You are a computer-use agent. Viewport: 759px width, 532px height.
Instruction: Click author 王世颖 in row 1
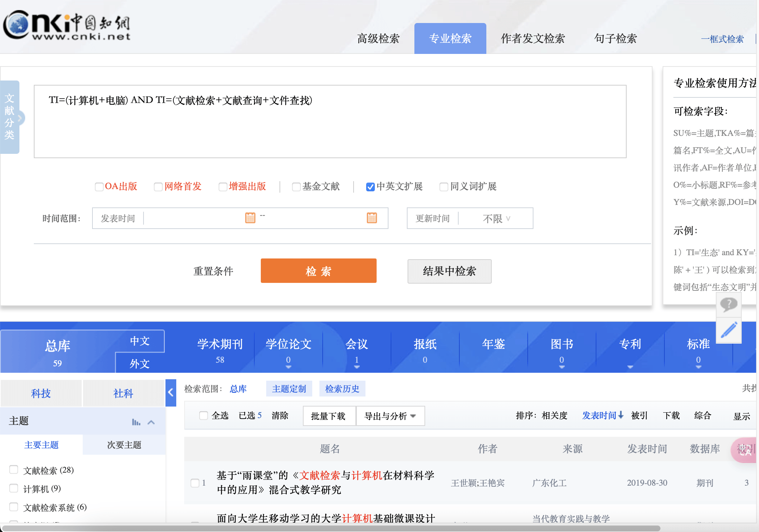(464, 483)
